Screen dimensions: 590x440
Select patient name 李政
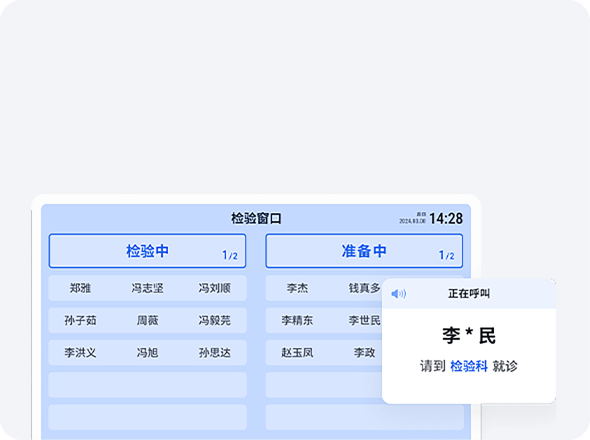coord(364,353)
